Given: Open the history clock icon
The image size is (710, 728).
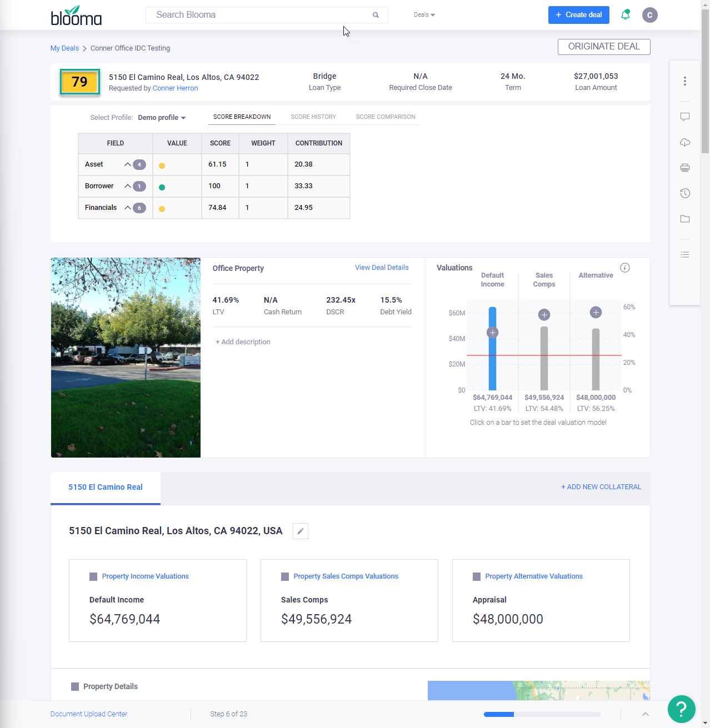Looking at the screenshot, I should tap(685, 193).
